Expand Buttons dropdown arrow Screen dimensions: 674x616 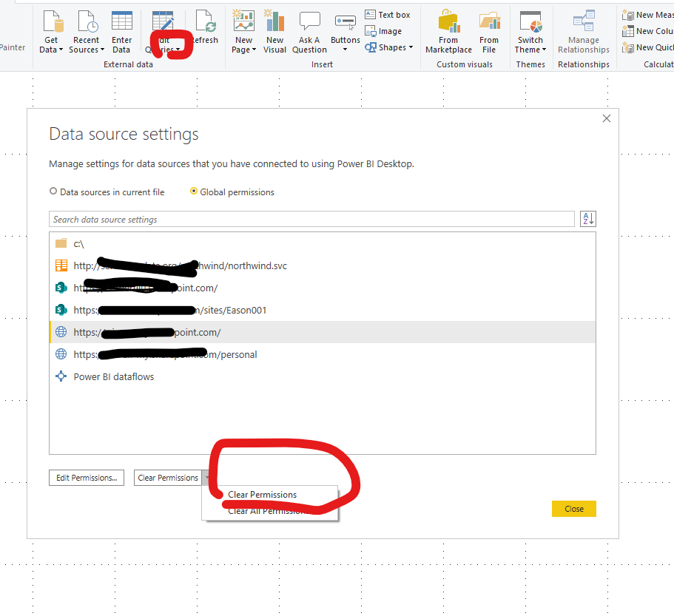[x=346, y=50]
